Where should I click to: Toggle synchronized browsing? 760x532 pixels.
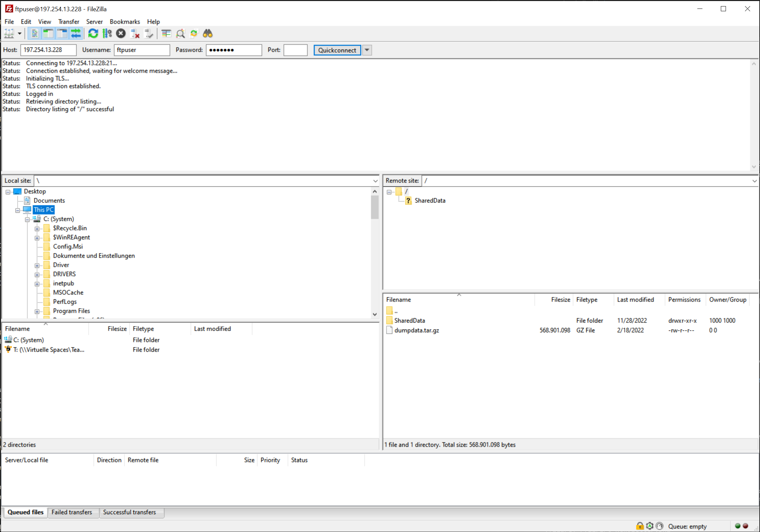(x=194, y=34)
